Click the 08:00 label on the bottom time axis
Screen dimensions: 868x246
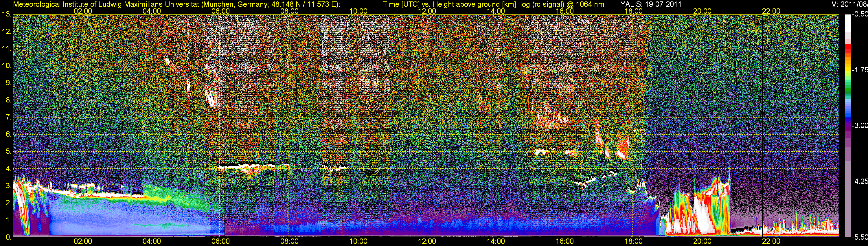click(x=289, y=241)
